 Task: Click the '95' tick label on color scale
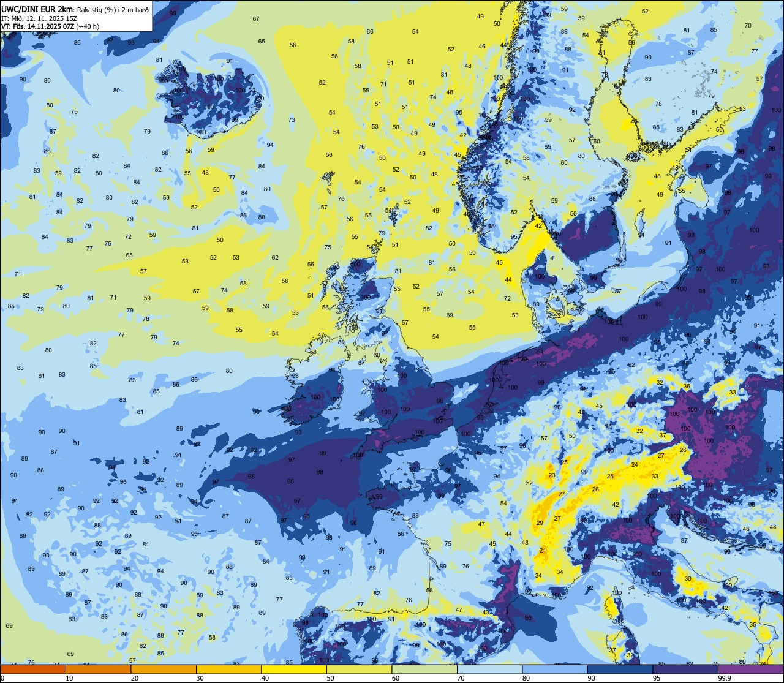[657, 678]
